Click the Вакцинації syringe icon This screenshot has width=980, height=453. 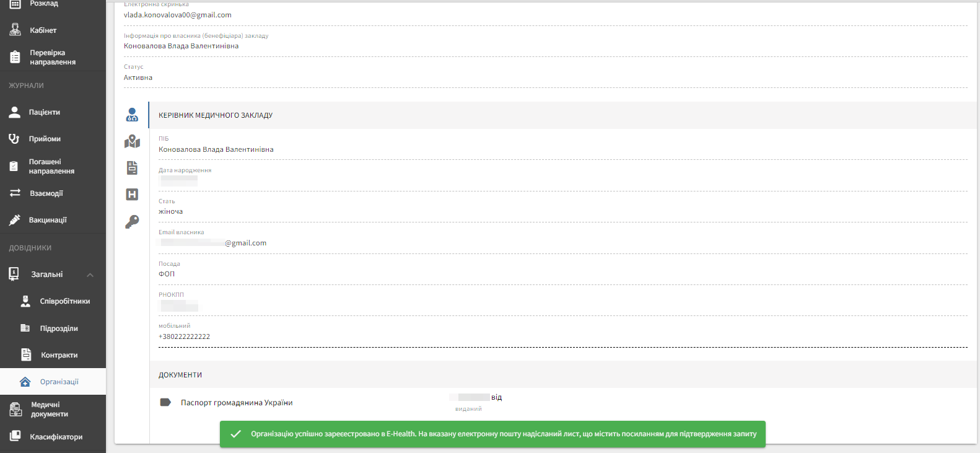[15, 220]
